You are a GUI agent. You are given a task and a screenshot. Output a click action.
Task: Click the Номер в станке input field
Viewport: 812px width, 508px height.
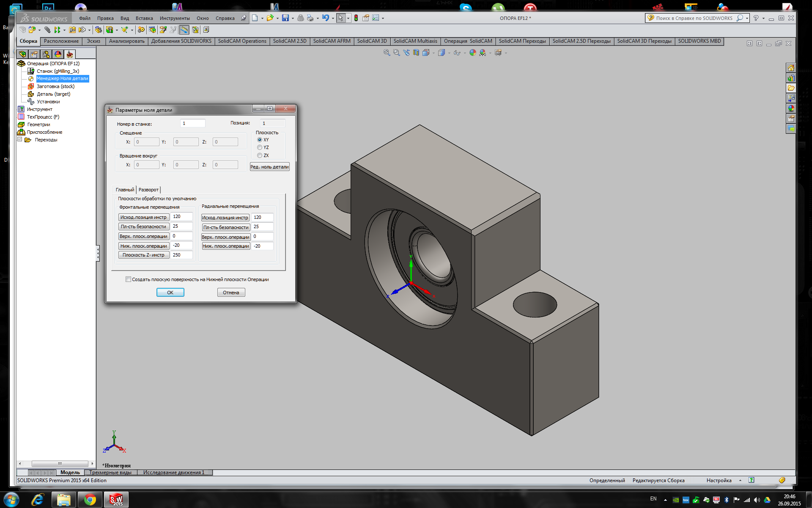[192, 123]
